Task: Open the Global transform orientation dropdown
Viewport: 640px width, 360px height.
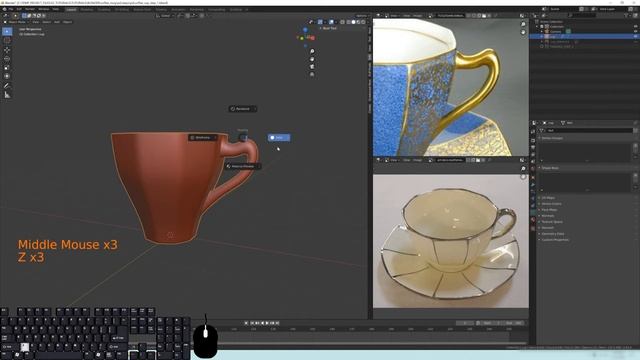Action: (x=165, y=16)
